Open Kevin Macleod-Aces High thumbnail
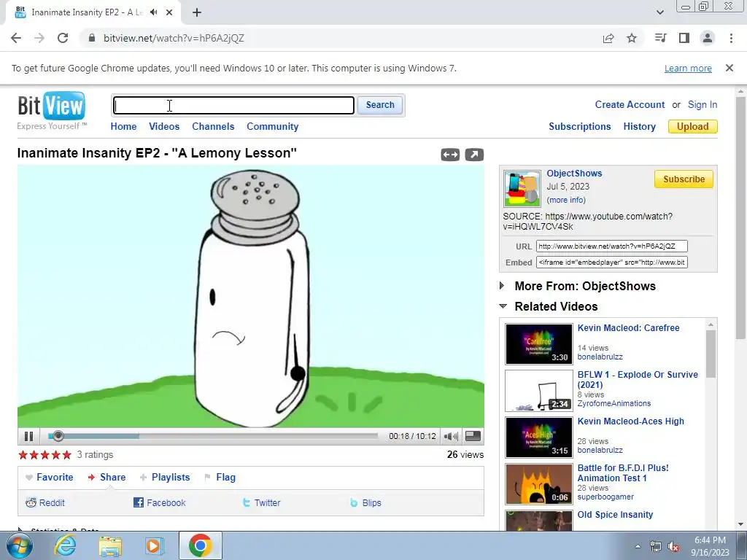Screen dimensions: 747x560 [x=539, y=437]
